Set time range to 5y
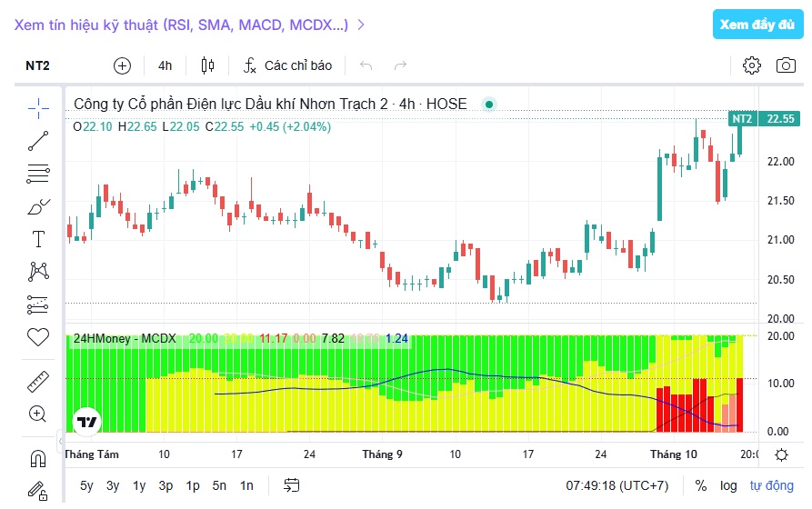812x509 pixels. point(86,485)
